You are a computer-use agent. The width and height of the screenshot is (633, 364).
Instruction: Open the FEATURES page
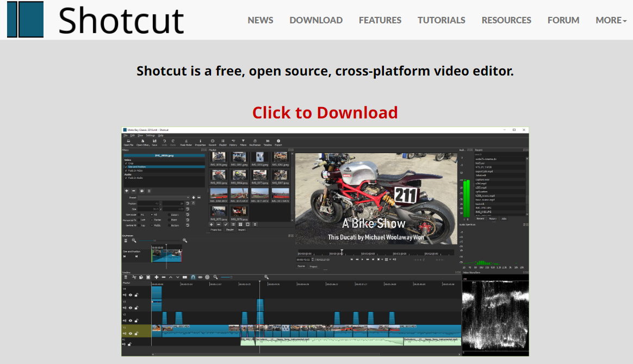click(x=380, y=20)
